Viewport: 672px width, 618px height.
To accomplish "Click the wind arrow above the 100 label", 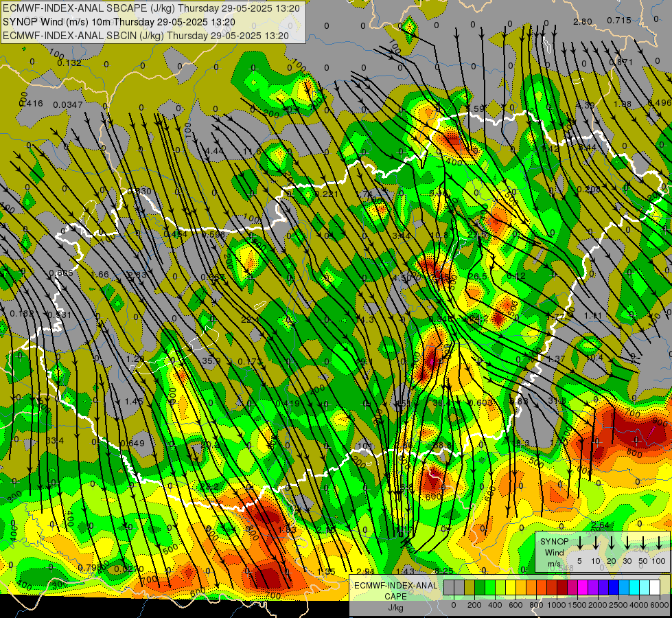I will 659,542.
